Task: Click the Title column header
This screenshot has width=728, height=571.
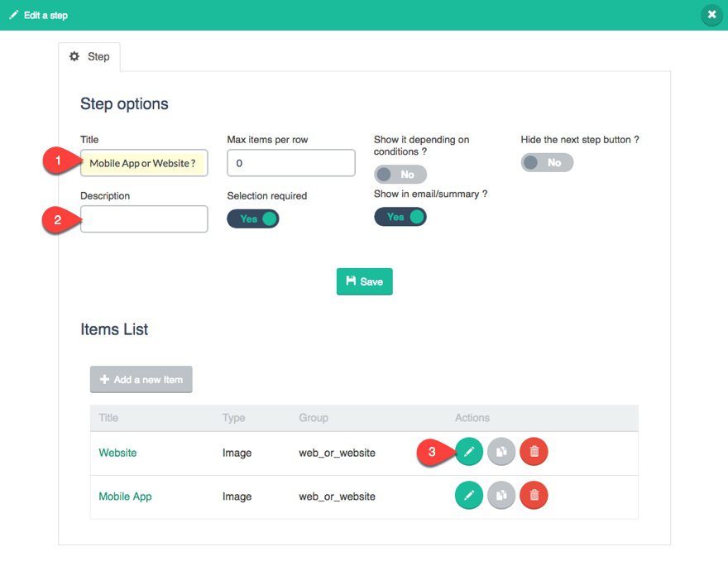Action: [108, 418]
